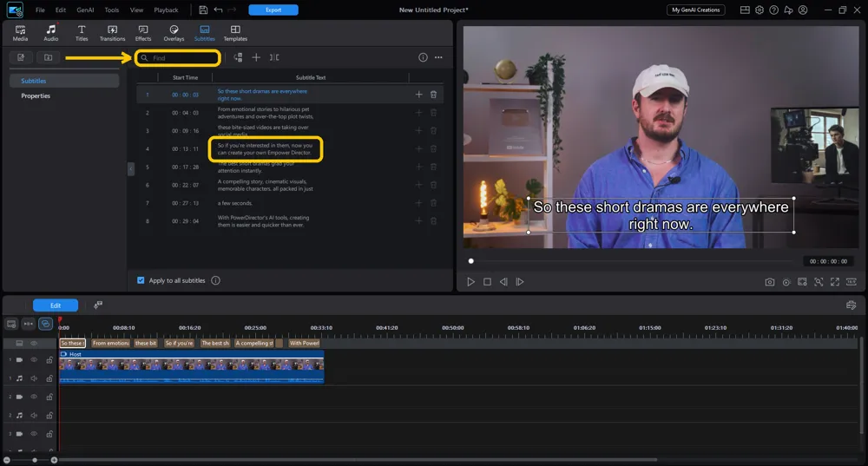Click the save project icon
The image size is (868, 466).
coord(203,10)
